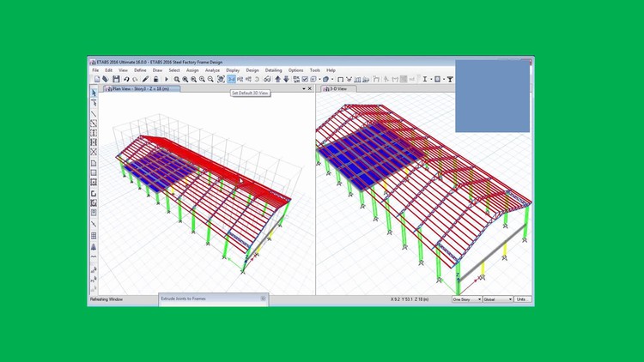Viewport: 644px width, 362px height.
Task: Close the Extrude Joints to Frames panel
Action: [x=264, y=299]
